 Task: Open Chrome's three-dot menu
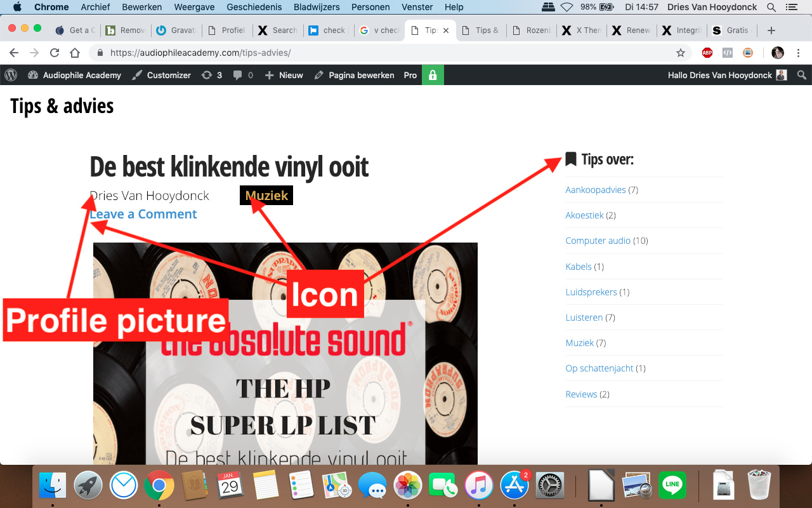(x=799, y=53)
